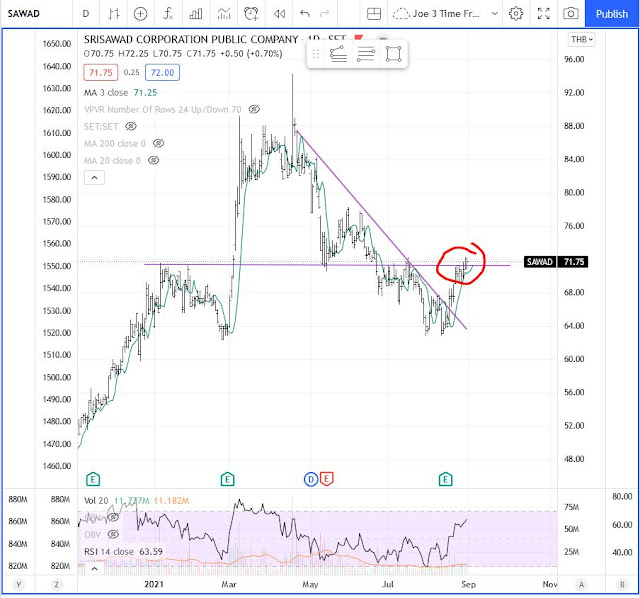The image size is (640, 598).
Task: Open the red E marker near May
Action: click(327, 478)
